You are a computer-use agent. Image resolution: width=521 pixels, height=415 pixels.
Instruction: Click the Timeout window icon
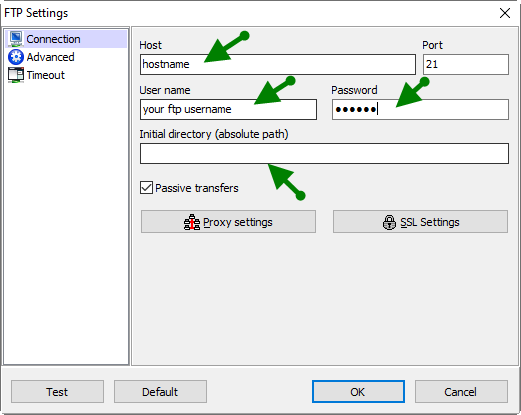(16, 75)
